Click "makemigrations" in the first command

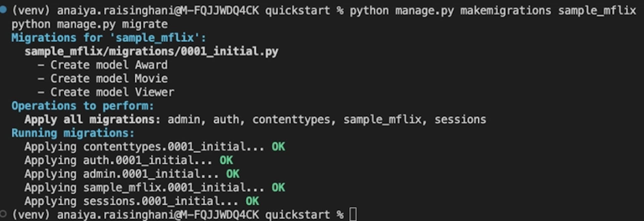pyautogui.click(x=505, y=10)
